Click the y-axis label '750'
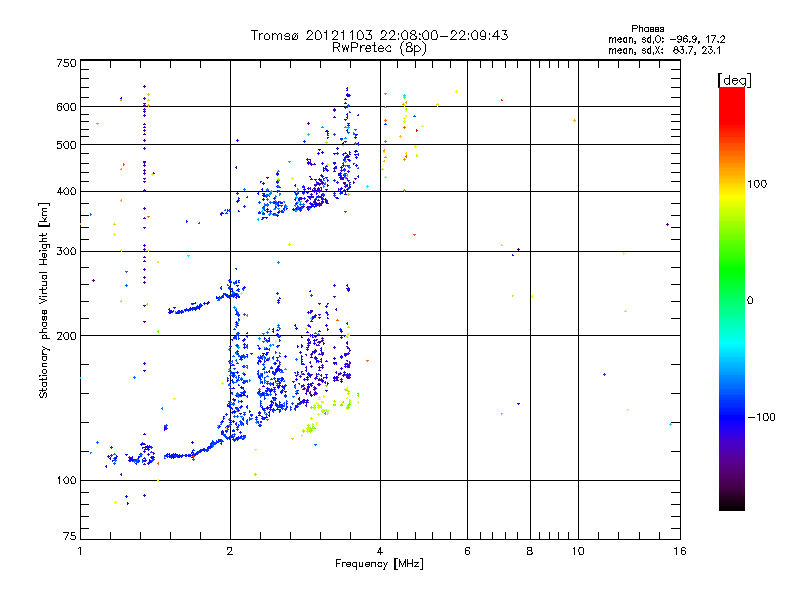The width and height of the screenshot is (800, 600). coord(66,63)
